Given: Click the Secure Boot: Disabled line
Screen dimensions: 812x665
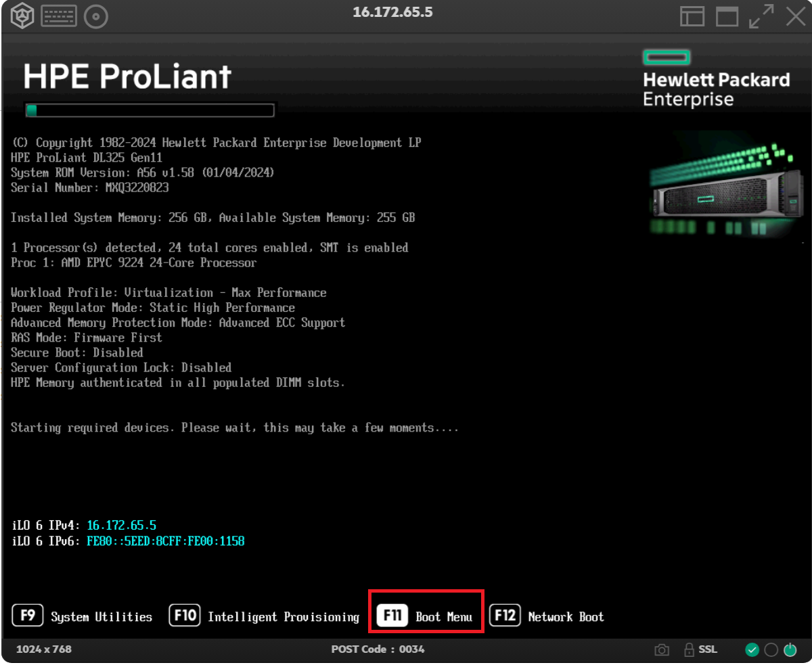Looking at the screenshot, I should [x=77, y=352].
